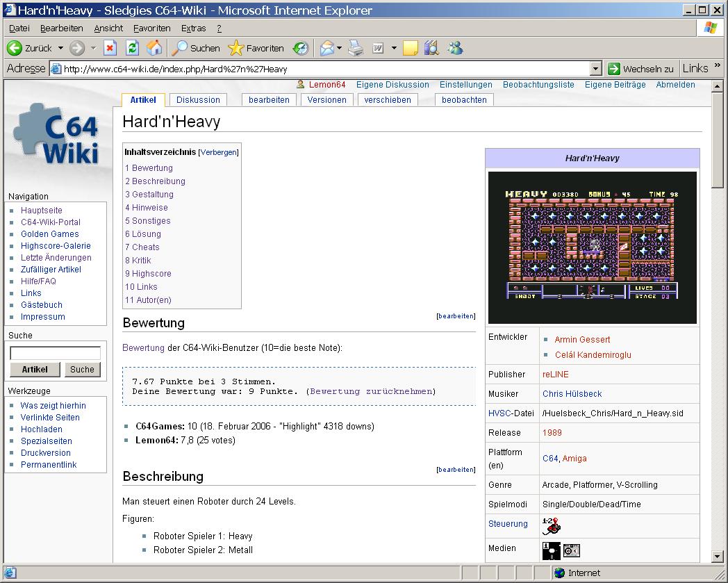Hide the table of contents via Verbergen
The image size is (728, 583).
coord(218,152)
